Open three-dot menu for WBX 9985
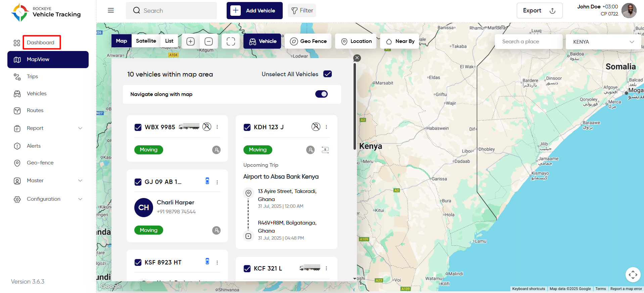Screen dimensions: 644x293 click(217, 127)
